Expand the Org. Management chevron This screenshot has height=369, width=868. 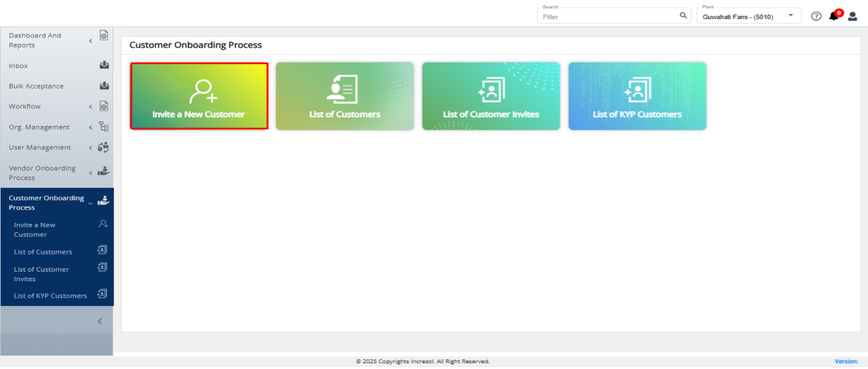click(x=90, y=127)
